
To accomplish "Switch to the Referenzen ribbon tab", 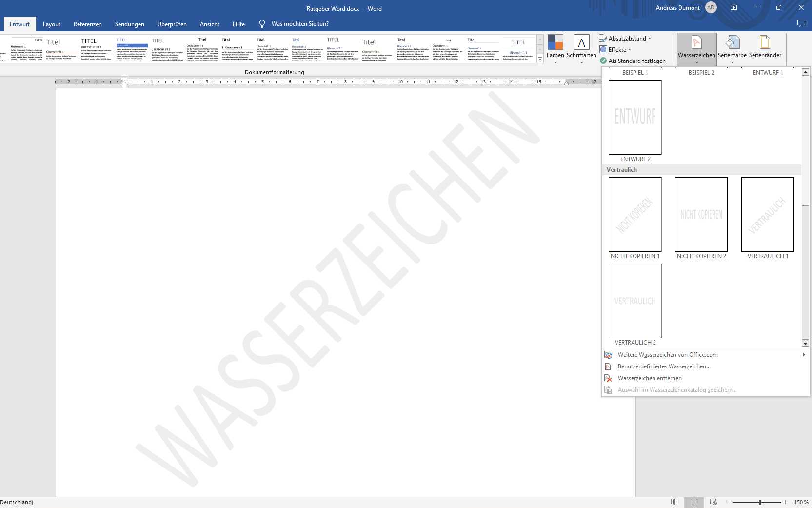I will click(87, 24).
